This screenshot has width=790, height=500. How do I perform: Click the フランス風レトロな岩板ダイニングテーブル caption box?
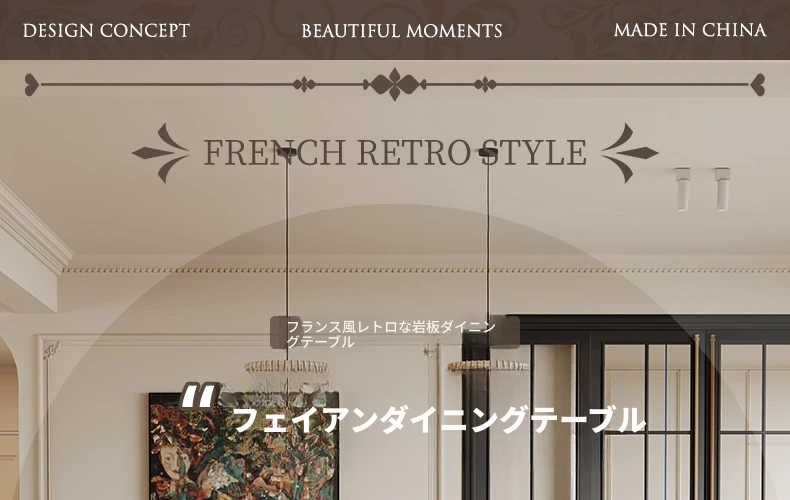[x=395, y=333]
